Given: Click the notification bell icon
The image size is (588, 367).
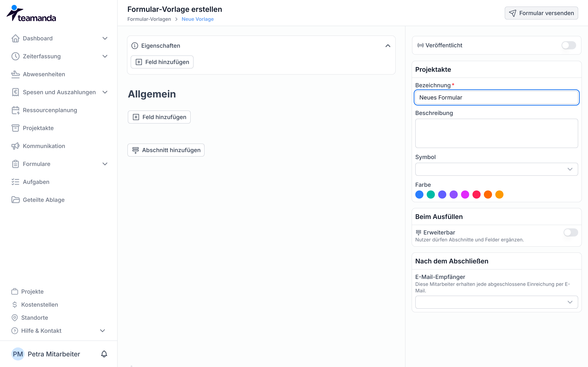Looking at the screenshot, I should [104, 354].
